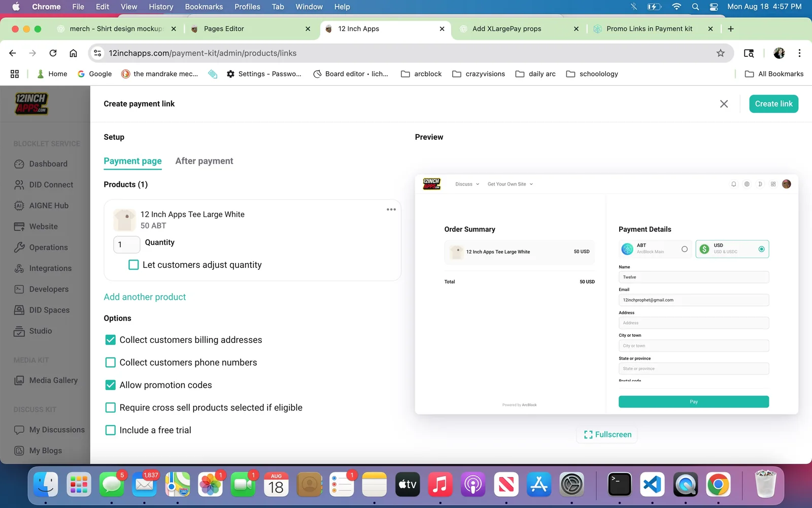
Task: Expand the Get Your Own Site dropdown
Action: tap(510, 184)
